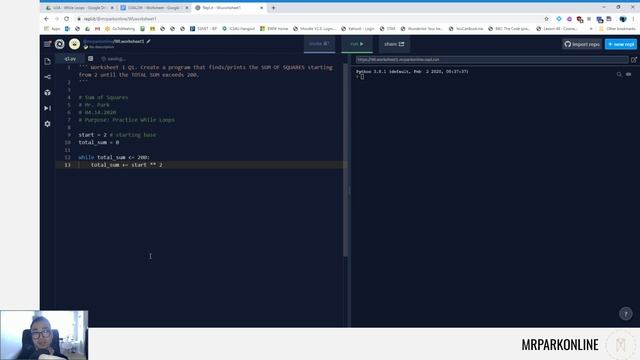Click the Chrome profile avatar icon

pyautogui.click(x=623, y=19)
